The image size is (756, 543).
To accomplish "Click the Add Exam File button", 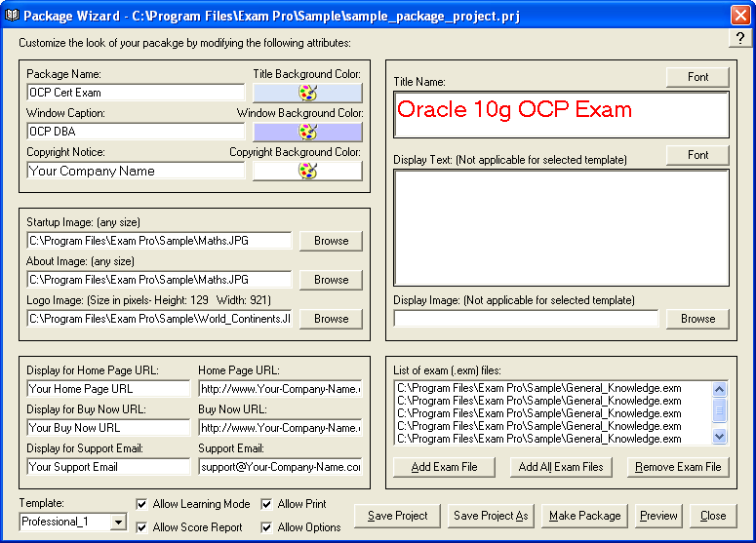I will click(x=444, y=467).
